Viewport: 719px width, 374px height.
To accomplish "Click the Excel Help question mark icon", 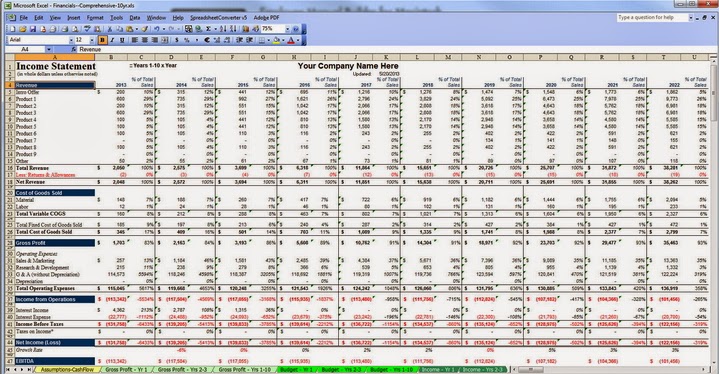I will click(x=295, y=29).
